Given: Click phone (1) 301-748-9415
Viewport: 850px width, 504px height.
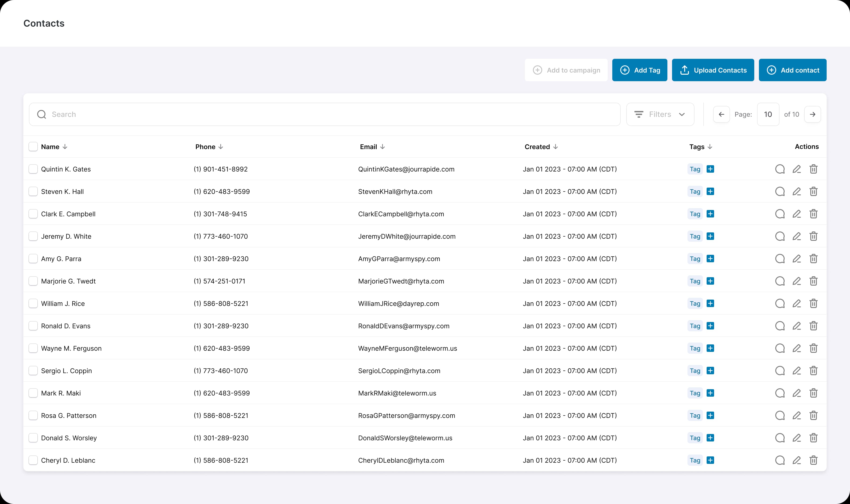Looking at the screenshot, I should tap(220, 214).
